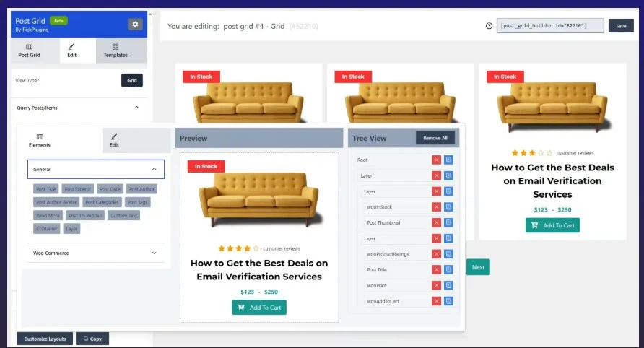Viewport: 644px width, 348px height.
Task: Add the Post Excerpt element
Action: click(x=77, y=189)
